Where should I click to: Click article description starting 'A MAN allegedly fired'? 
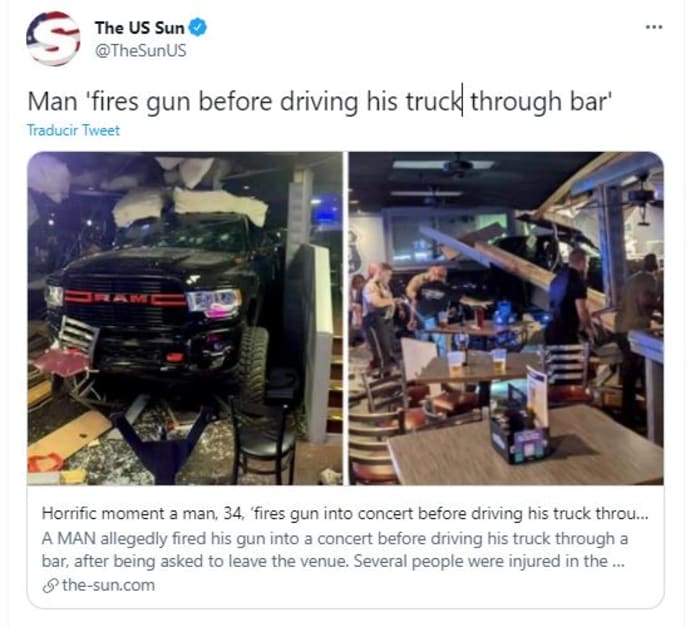335,539
